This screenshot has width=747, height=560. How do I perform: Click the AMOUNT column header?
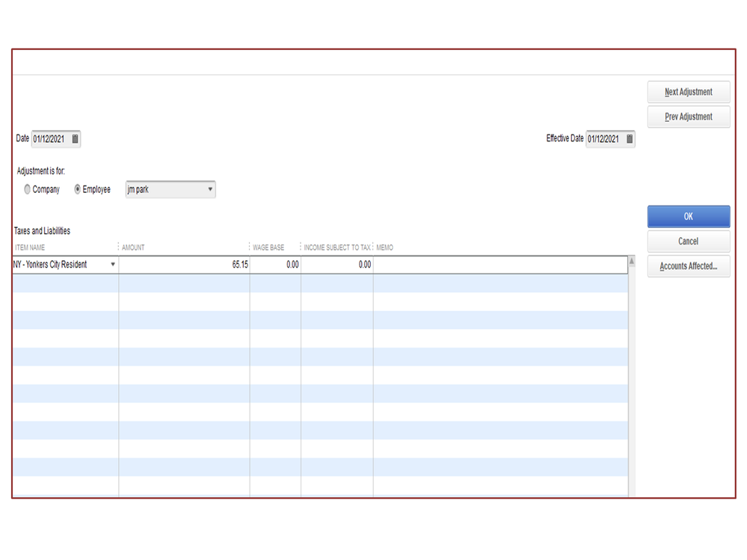[133, 247]
